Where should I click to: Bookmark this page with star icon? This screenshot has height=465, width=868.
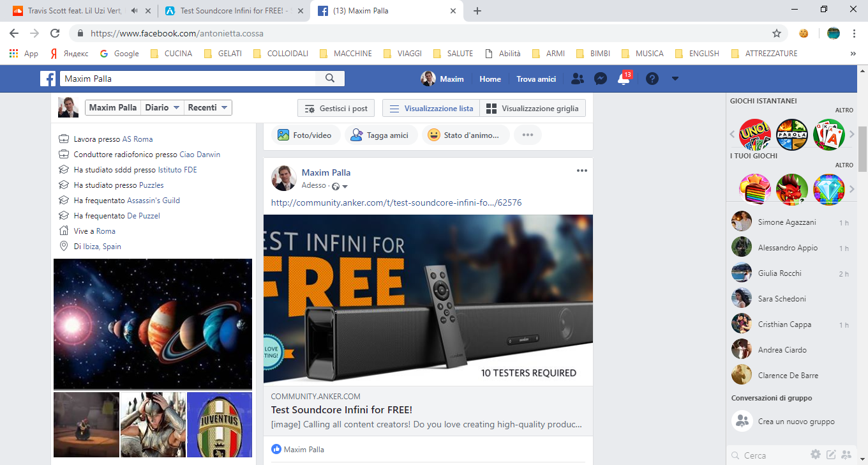tap(777, 33)
